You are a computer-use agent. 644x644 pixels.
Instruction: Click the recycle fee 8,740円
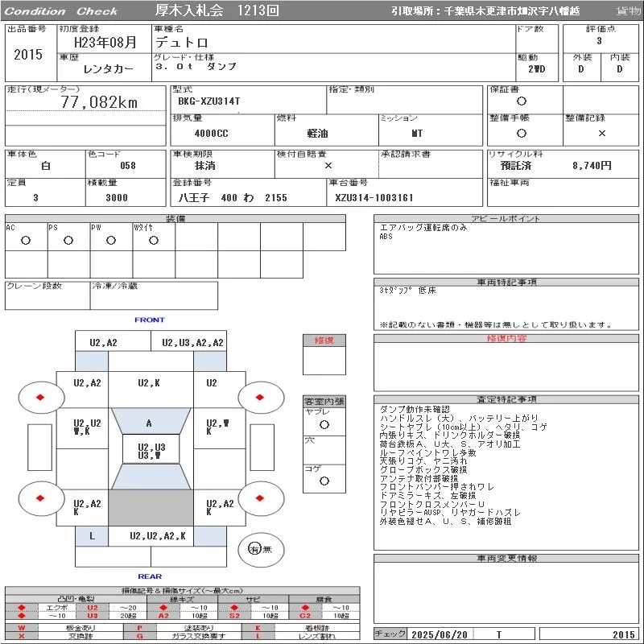pos(592,166)
